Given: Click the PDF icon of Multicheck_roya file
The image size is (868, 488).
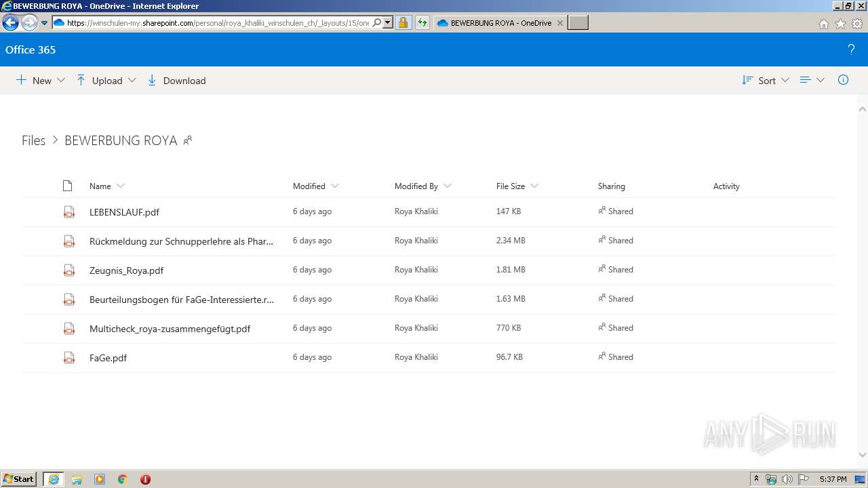Looking at the screenshot, I should point(68,328).
